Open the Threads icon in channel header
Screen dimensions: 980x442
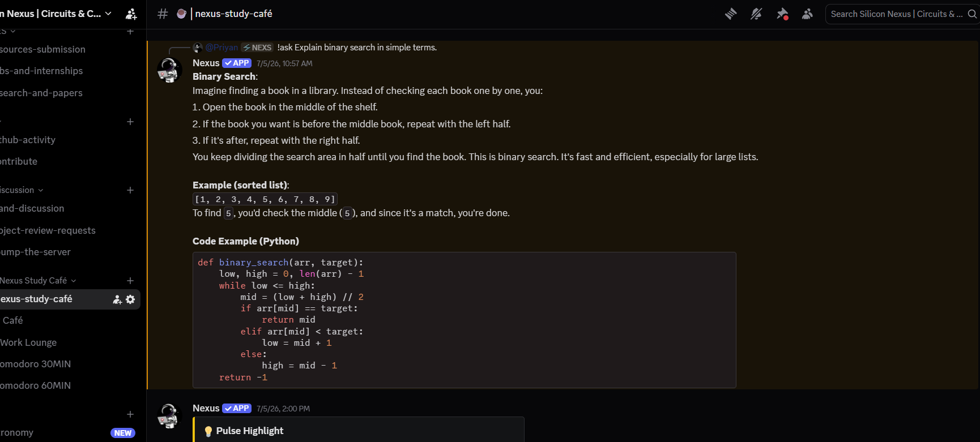point(731,14)
